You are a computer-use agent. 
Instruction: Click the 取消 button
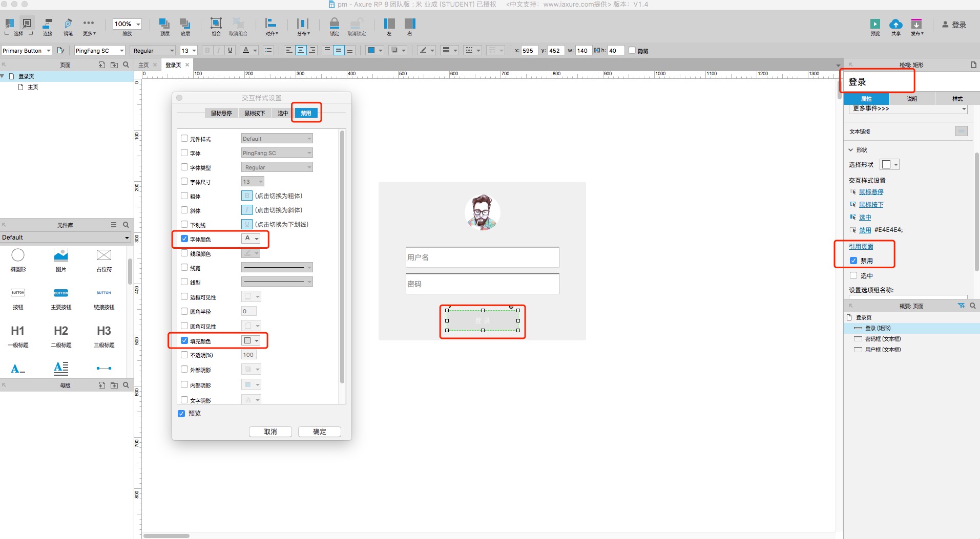coord(270,432)
